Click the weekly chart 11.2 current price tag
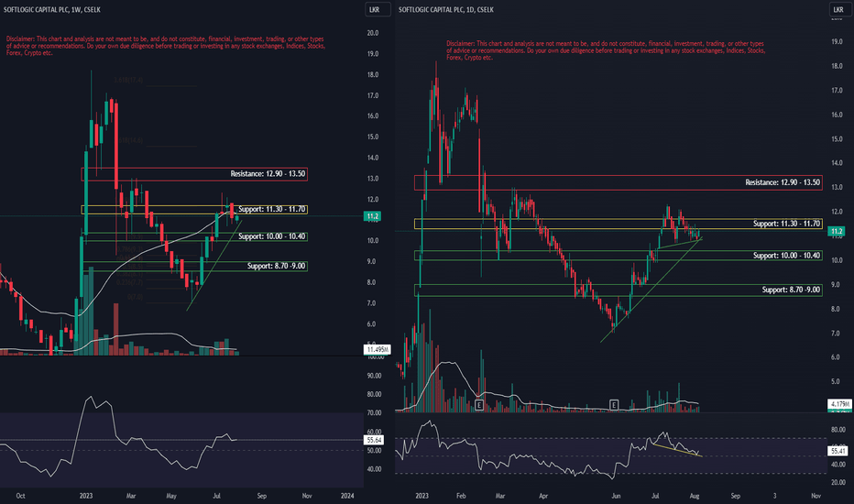Viewport: 854px width, 504px height. (x=373, y=216)
